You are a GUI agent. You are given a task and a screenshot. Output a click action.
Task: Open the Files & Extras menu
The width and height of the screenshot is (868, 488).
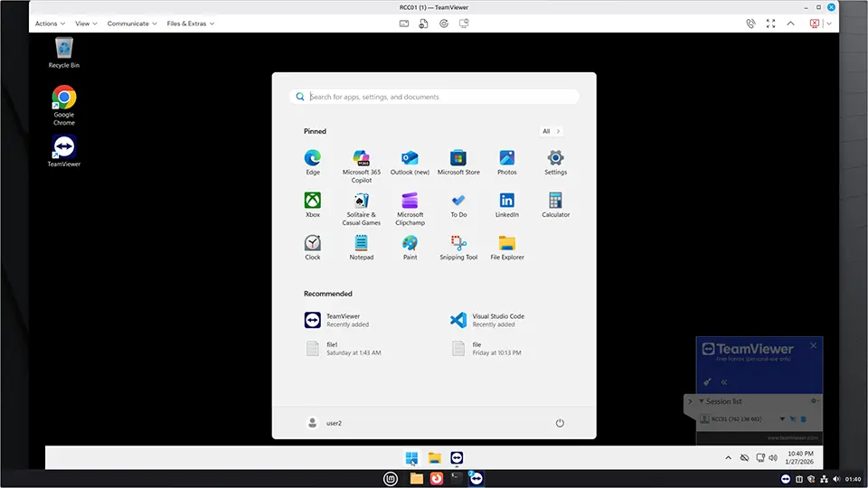click(191, 23)
